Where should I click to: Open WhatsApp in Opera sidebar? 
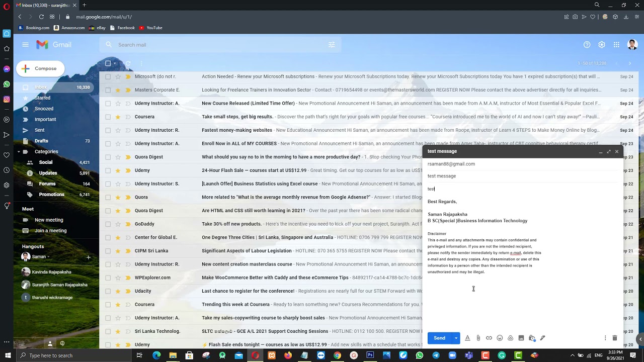click(7, 84)
